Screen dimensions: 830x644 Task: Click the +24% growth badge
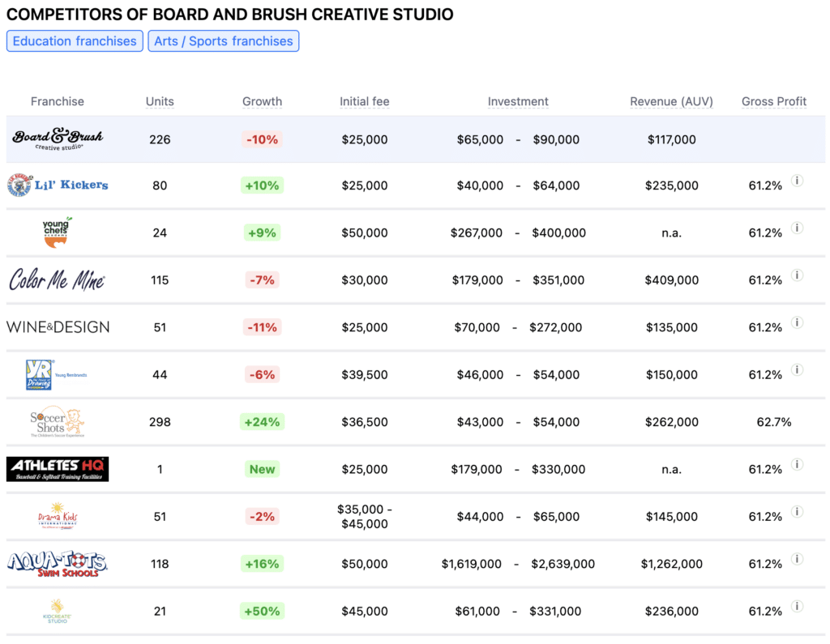click(x=262, y=422)
